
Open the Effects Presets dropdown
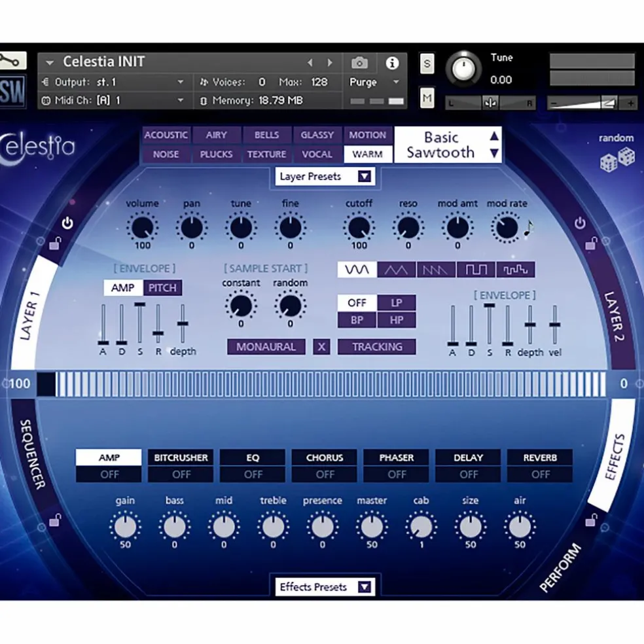(325, 587)
